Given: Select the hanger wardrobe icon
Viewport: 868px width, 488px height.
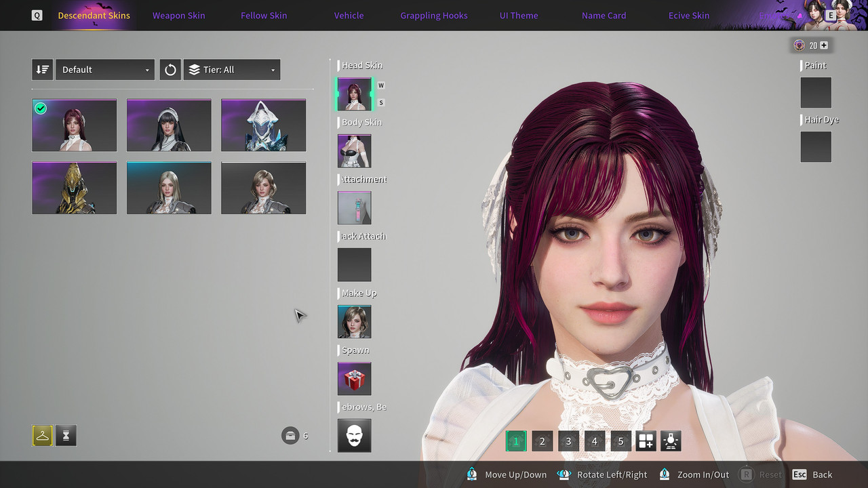Looking at the screenshot, I should coord(42,436).
